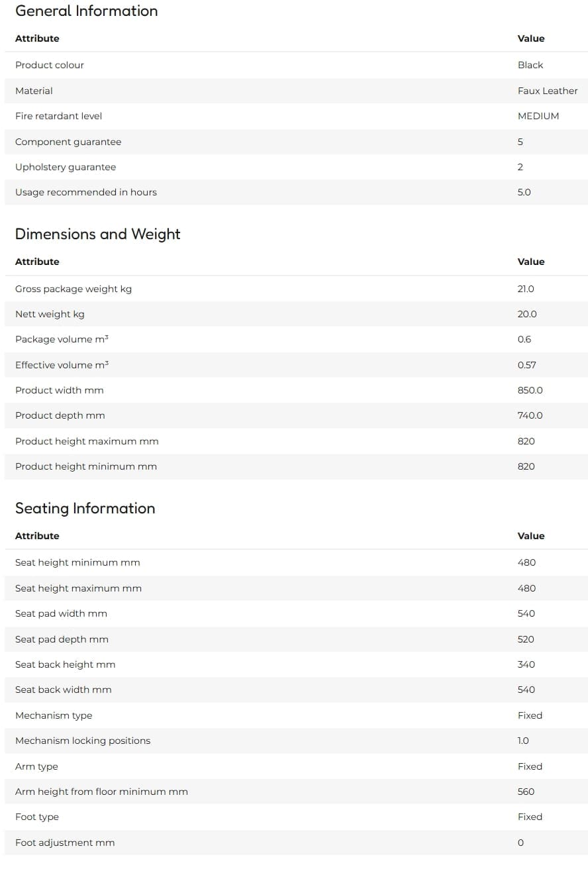The image size is (588, 877).
Task: Select Usage recommended in hours row
Action: click(x=296, y=192)
